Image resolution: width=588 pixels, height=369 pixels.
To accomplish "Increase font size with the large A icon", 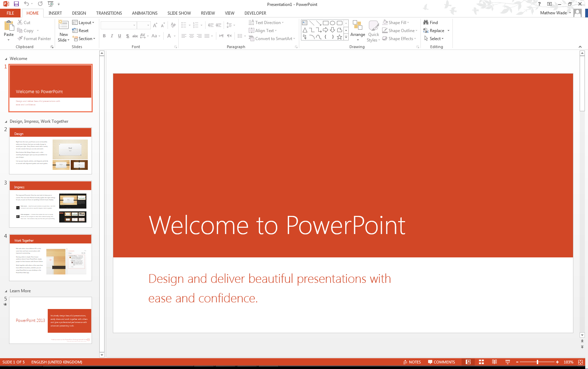I will pos(155,25).
